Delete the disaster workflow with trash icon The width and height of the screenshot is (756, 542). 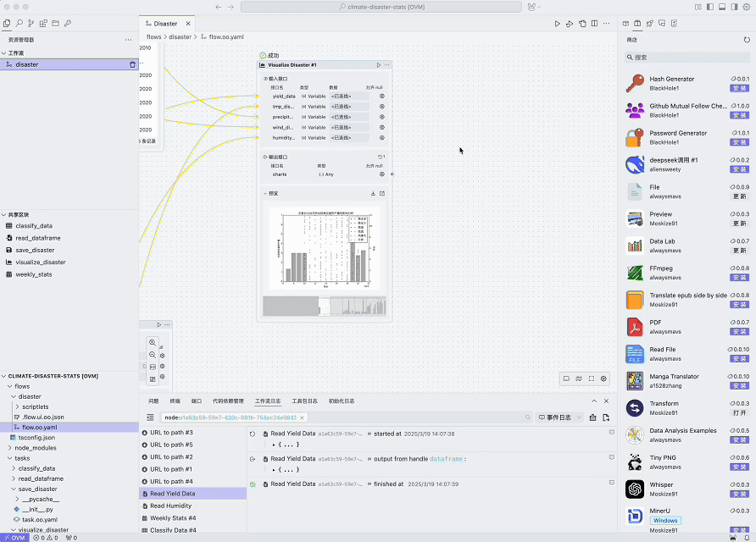[132, 64]
